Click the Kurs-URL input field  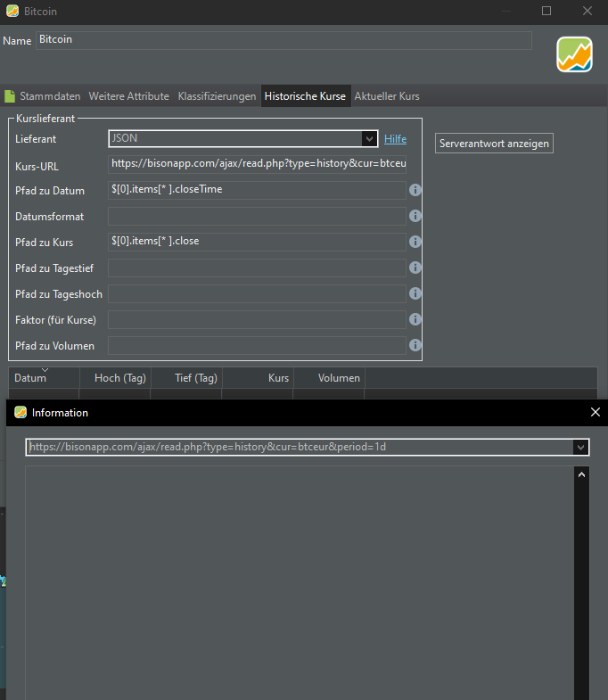pyautogui.click(x=257, y=164)
